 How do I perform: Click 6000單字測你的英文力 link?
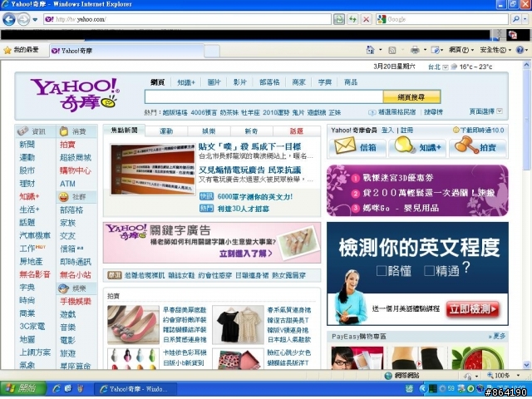(255, 197)
